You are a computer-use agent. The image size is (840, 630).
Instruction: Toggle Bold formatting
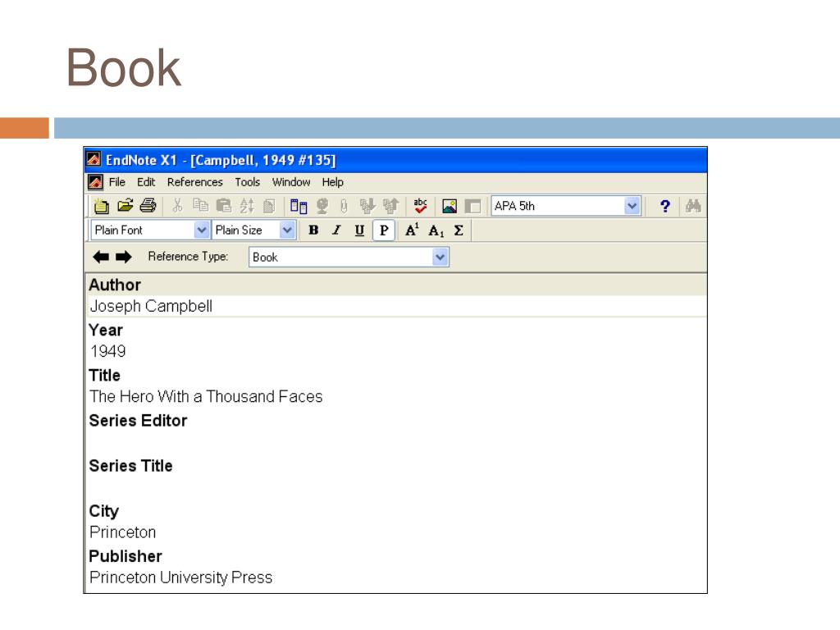coord(314,231)
